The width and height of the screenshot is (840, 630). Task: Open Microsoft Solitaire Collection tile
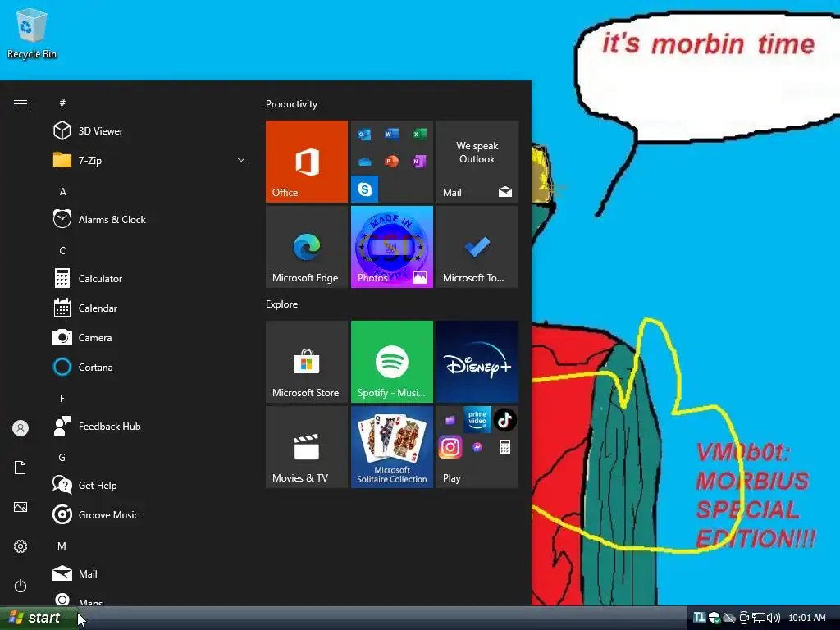pos(391,447)
